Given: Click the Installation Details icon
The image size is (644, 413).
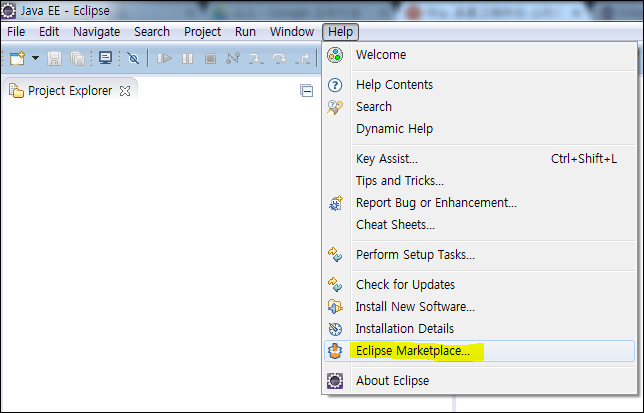Looking at the screenshot, I should pos(335,329).
